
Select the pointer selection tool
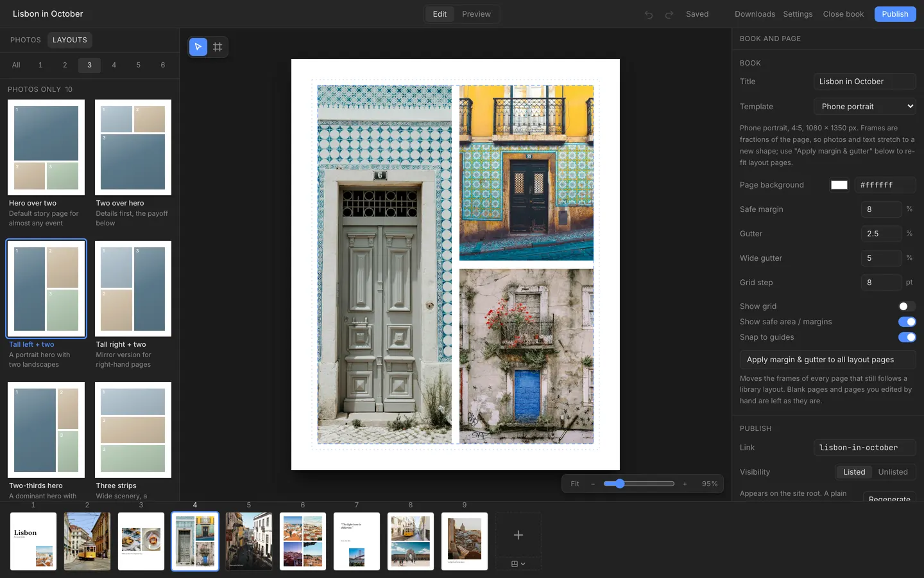(198, 47)
